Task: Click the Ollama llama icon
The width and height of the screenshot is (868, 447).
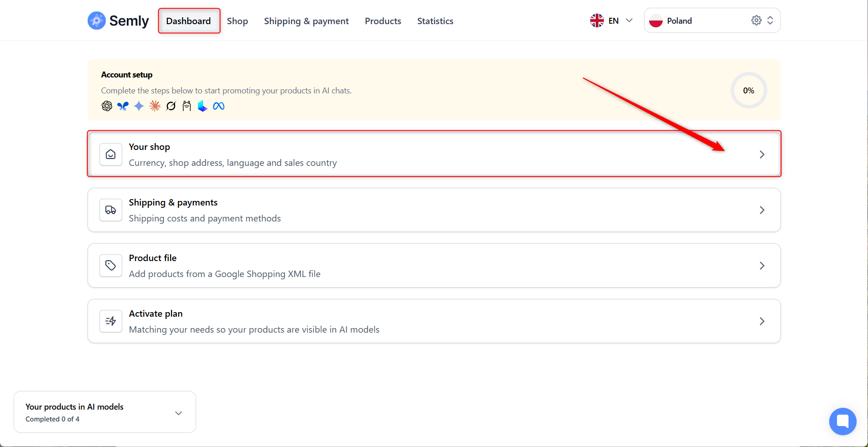Action: coord(187,106)
